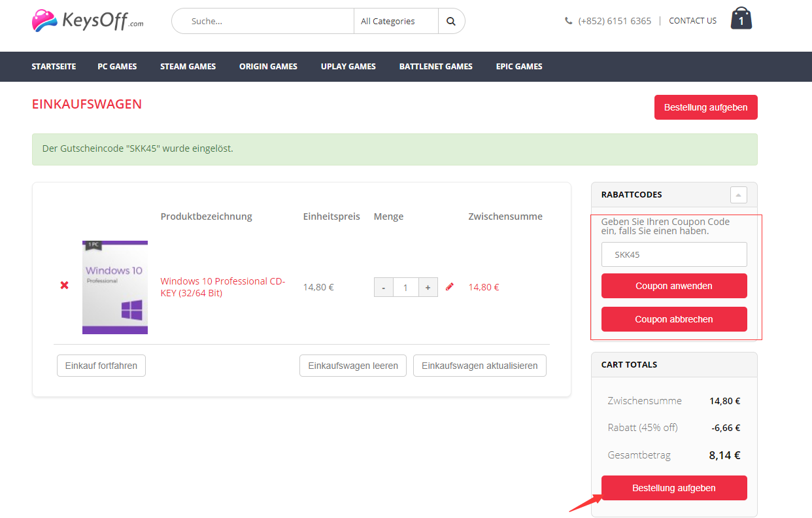Click the Windows 10 product thumbnail
This screenshot has width=812, height=518.
[x=115, y=287]
